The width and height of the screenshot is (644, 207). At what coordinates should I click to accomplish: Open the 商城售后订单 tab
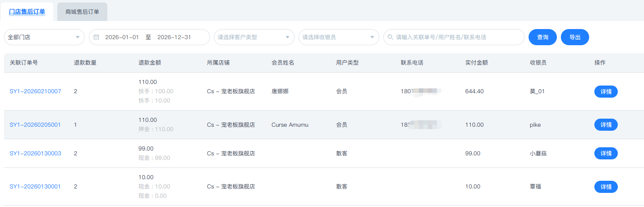pyautogui.click(x=82, y=12)
